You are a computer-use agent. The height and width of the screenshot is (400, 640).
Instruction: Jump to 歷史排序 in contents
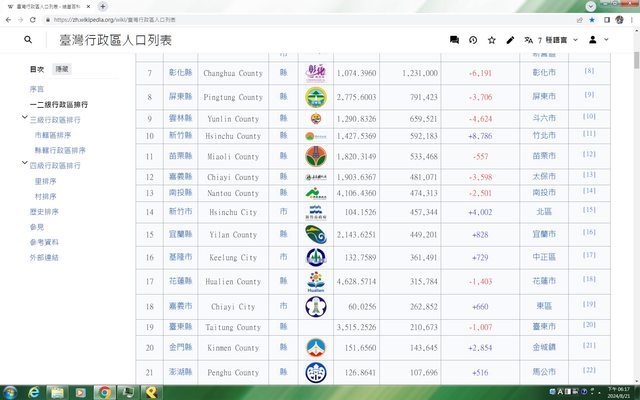click(x=45, y=212)
